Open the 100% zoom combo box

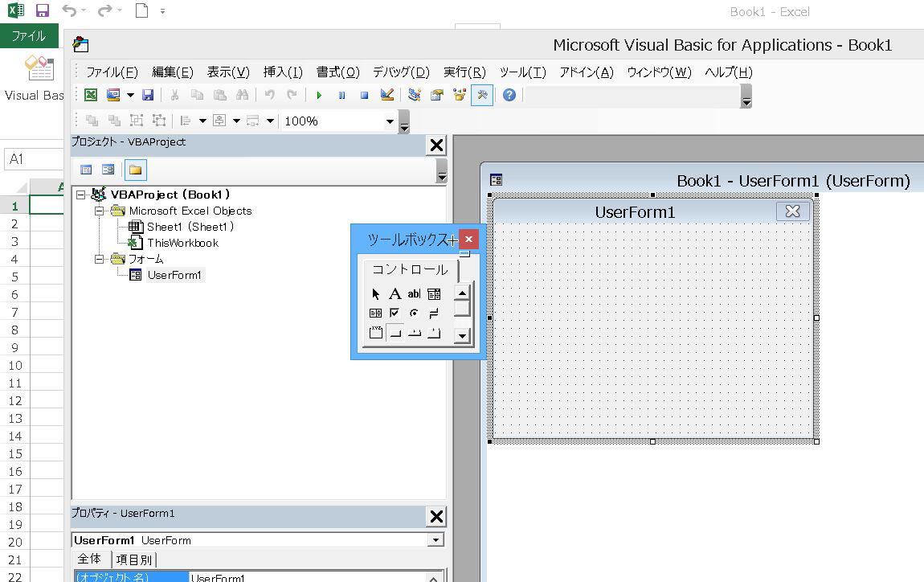tap(339, 121)
